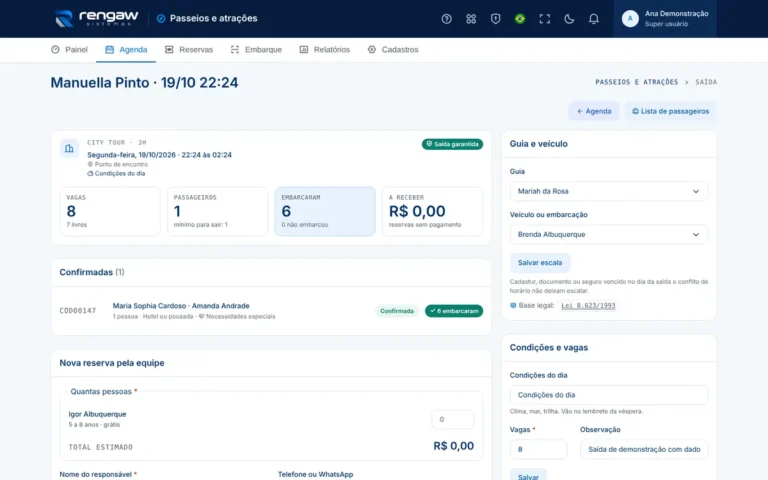Click the Ponto de encontro link
768x480 pixels.
(118, 164)
